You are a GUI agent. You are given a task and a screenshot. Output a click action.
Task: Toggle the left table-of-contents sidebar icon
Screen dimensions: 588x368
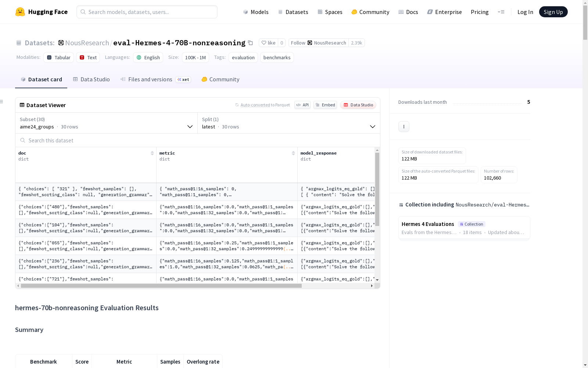(x=2, y=102)
